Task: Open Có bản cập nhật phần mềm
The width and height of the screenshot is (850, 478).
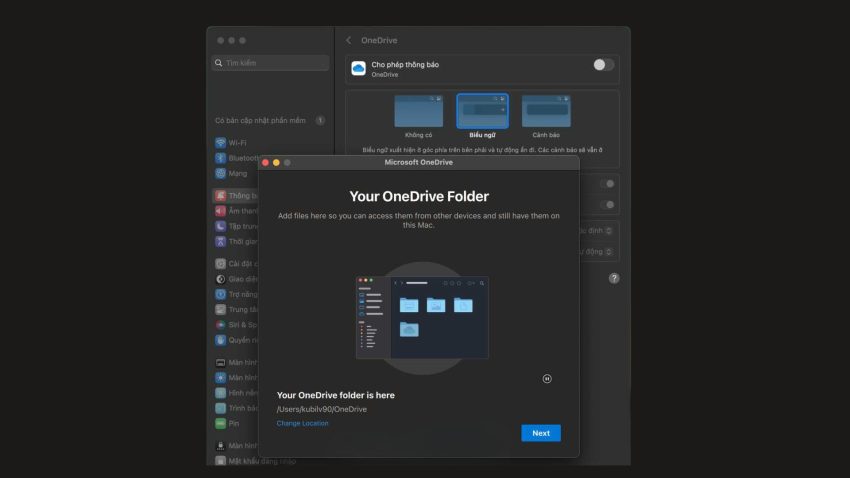Action: 269,120
